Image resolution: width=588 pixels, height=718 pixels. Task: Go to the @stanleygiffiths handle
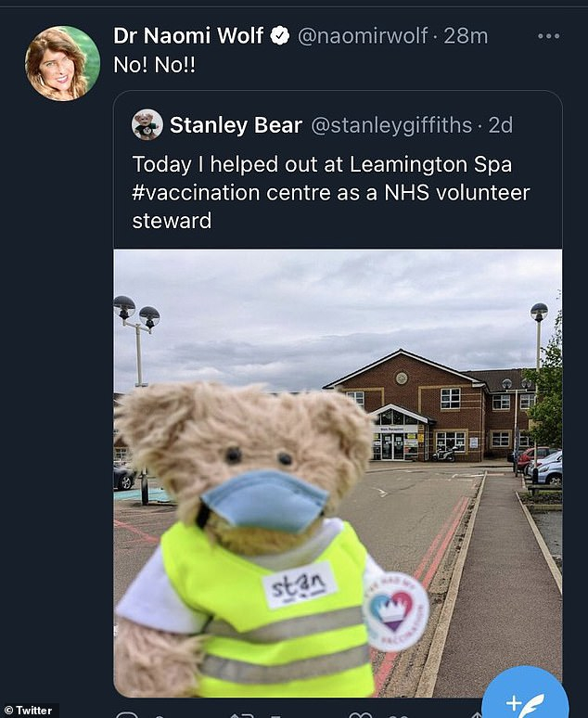pos(390,124)
